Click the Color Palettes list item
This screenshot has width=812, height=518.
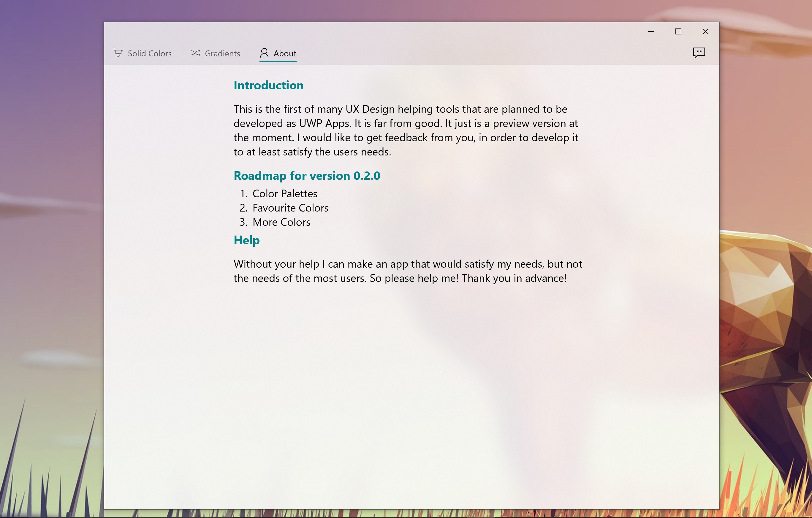click(x=285, y=194)
